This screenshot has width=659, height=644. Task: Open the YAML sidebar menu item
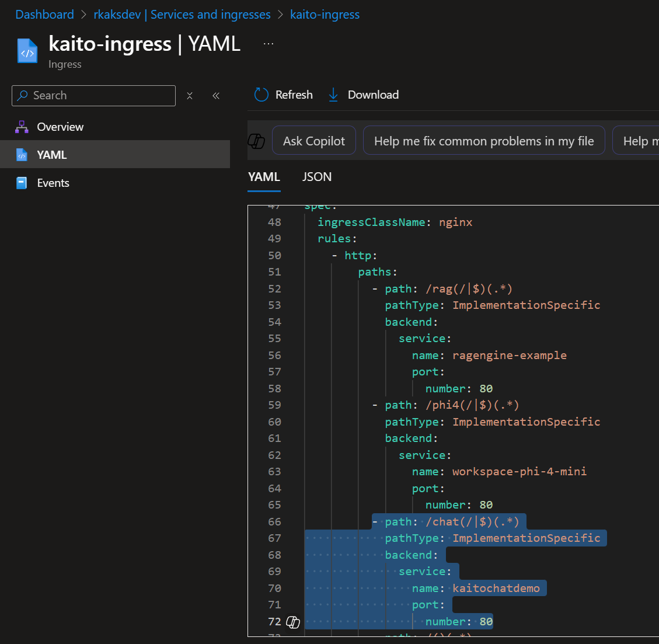pyautogui.click(x=52, y=155)
